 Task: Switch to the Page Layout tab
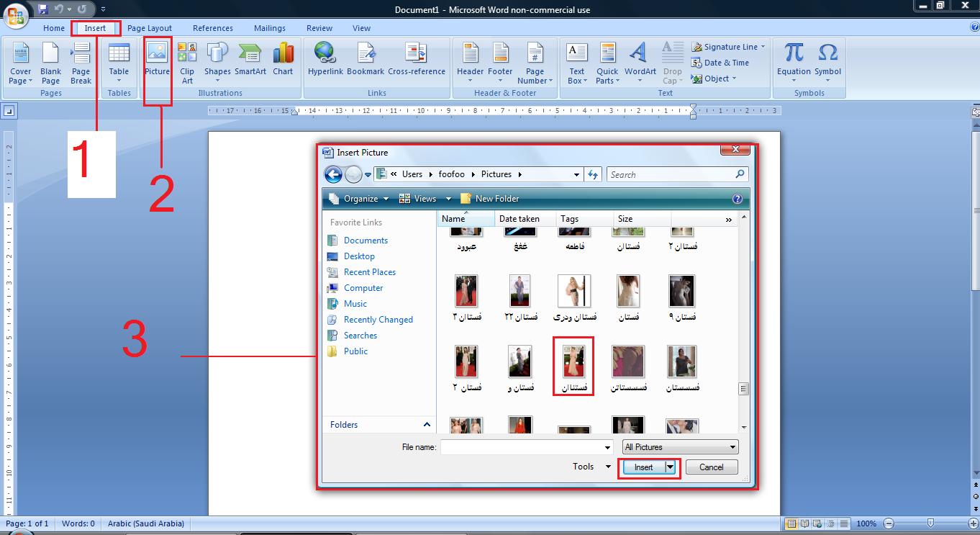tap(150, 28)
